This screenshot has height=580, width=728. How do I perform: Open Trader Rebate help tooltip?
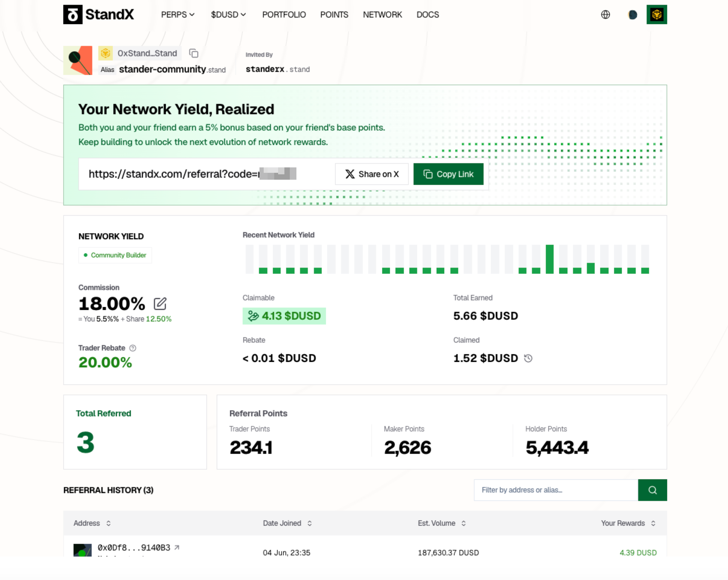point(133,348)
